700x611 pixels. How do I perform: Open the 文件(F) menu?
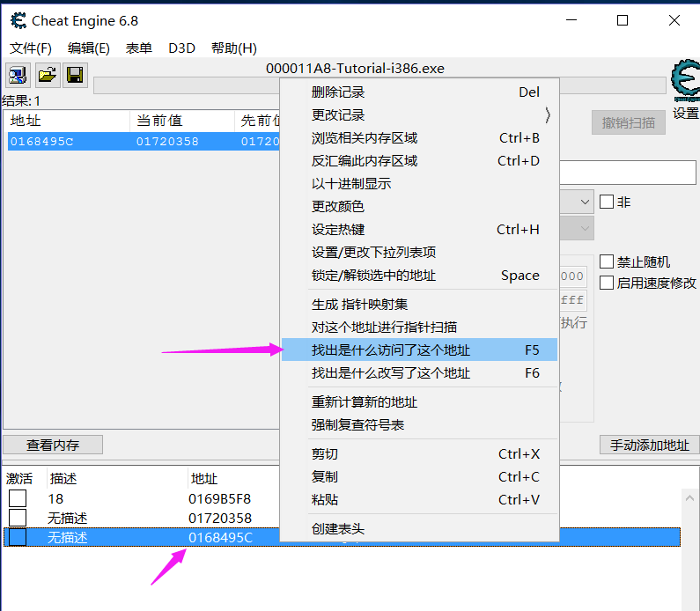pyautogui.click(x=30, y=48)
